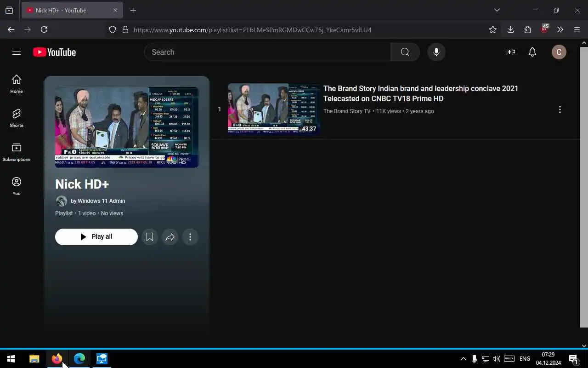Open the Windows Start menu
This screenshot has width=588, height=368.
(x=11, y=359)
